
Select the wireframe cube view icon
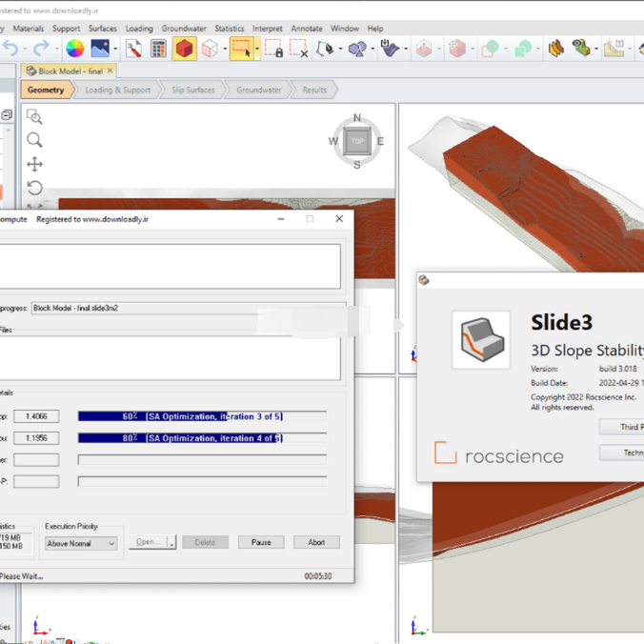(210, 49)
